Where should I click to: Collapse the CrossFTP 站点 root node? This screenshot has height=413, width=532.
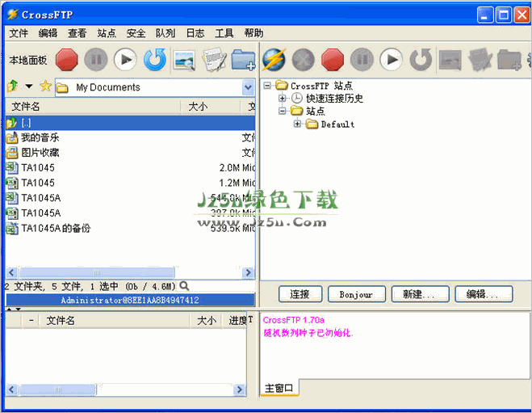(x=267, y=85)
